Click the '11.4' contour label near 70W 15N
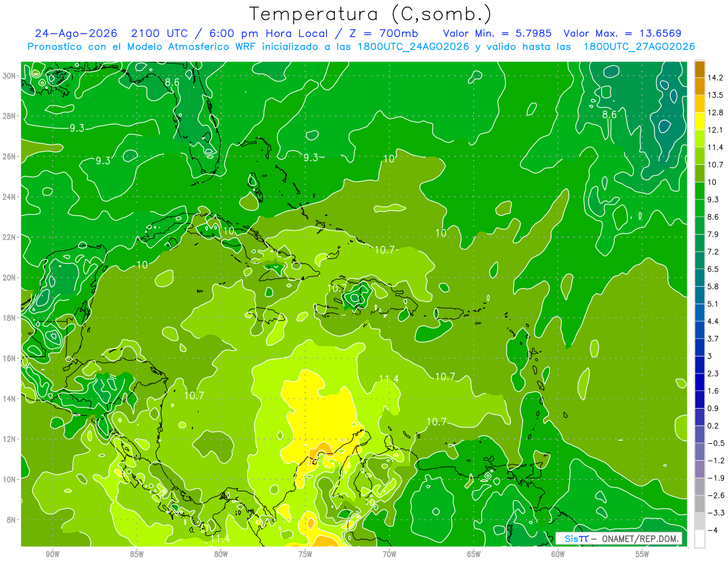 coord(389,379)
